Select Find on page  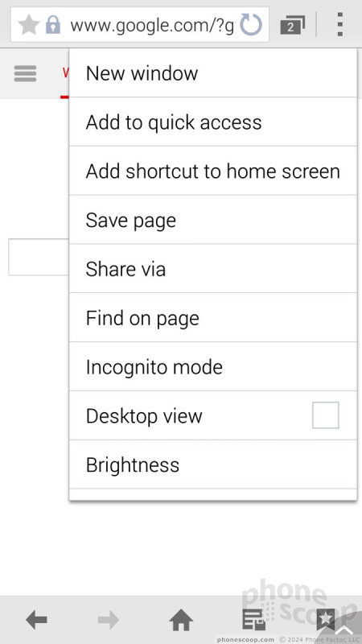point(213,317)
